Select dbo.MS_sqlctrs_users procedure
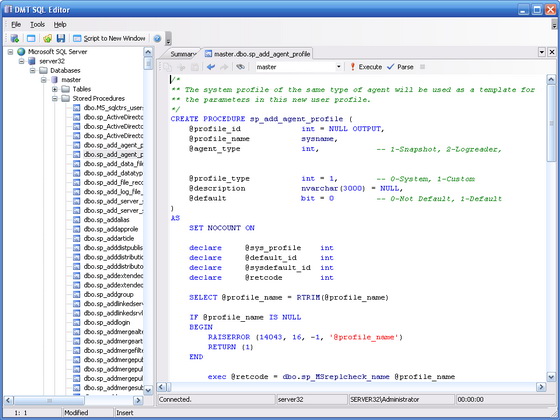 (x=113, y=108)
